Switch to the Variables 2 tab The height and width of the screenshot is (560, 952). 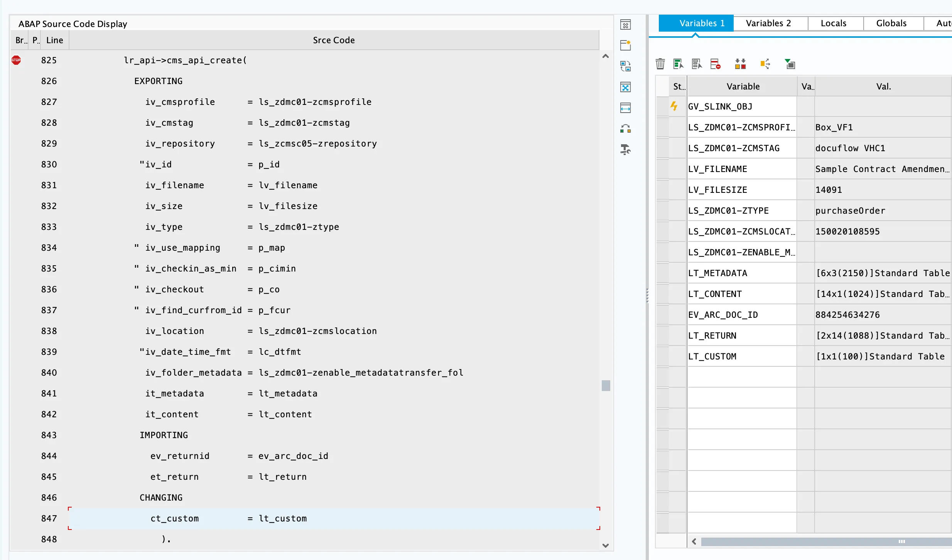pyautogui.click(x=770, y=23)
